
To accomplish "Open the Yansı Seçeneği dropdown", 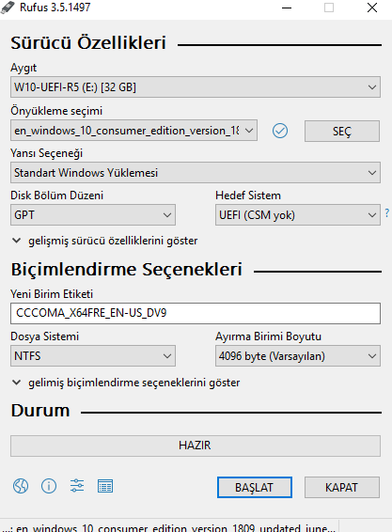I will pos(196,173).
